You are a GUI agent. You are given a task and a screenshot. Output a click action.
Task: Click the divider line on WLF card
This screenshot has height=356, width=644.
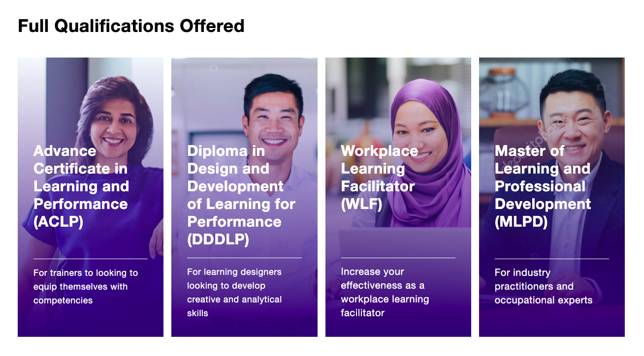(398, 258)
